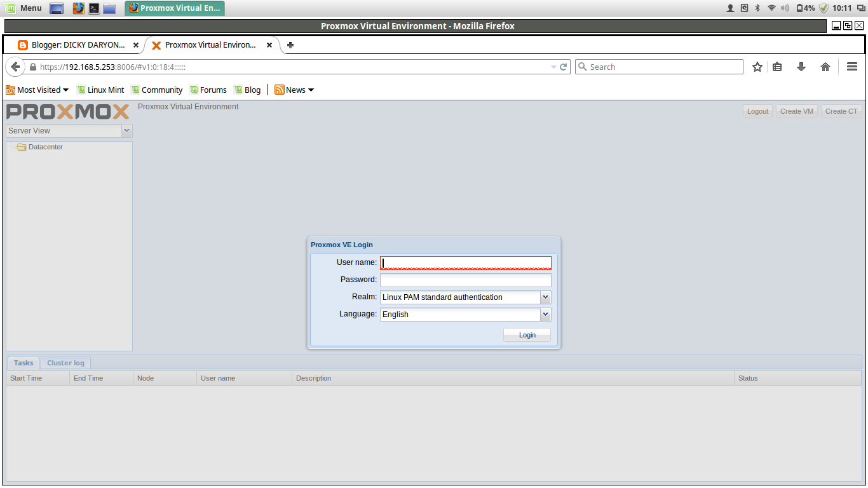Click inside the User name field

[x=465, y=262]
